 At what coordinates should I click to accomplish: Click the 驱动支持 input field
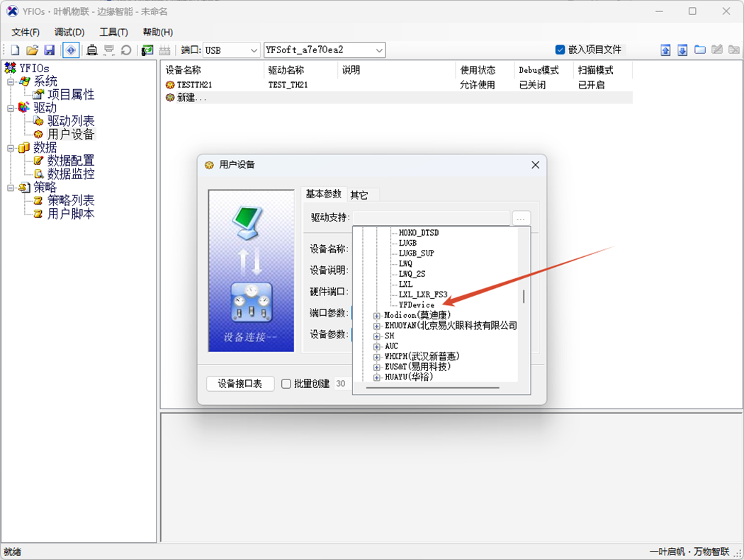432,218
